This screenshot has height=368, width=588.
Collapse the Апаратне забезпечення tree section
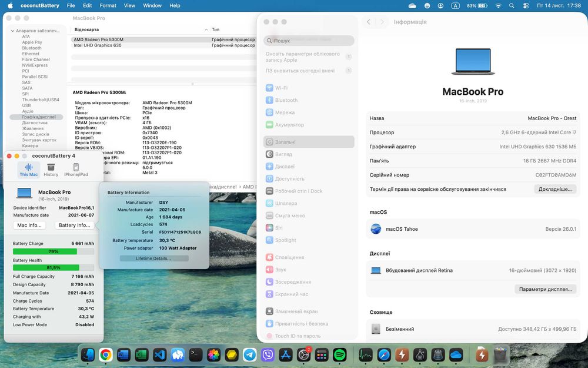pyautogui.click(x=12, y=31)
